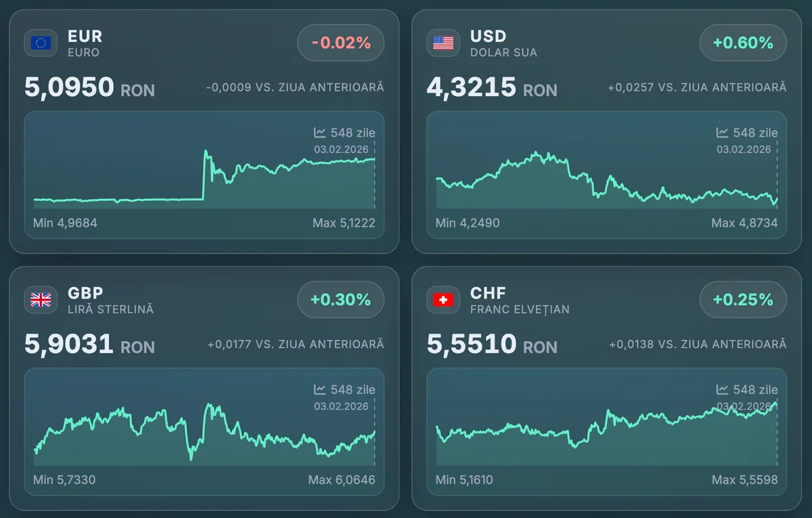
Task: Click the +0.25% button on CHF
Action: tap(743, 299)
